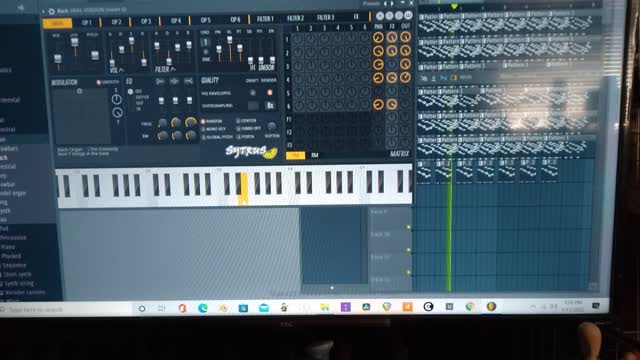Click the OUT knob for operator row 1

405,38
